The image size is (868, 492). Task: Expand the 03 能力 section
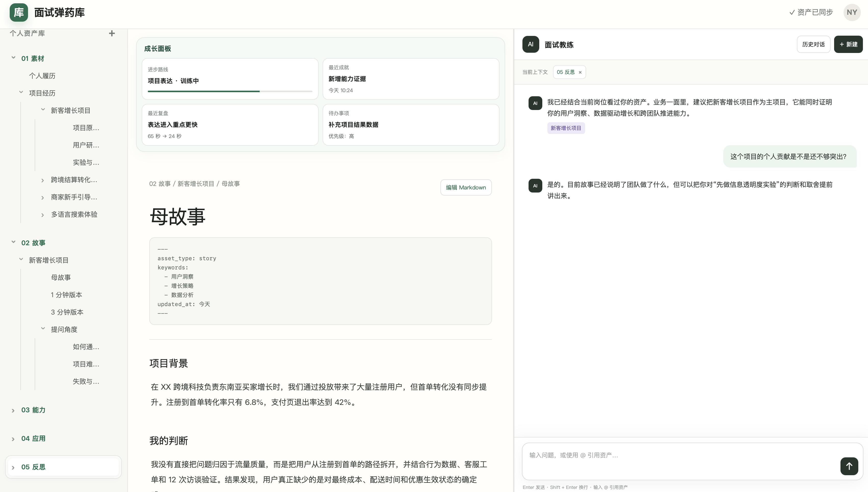click(x=13, y=411)
